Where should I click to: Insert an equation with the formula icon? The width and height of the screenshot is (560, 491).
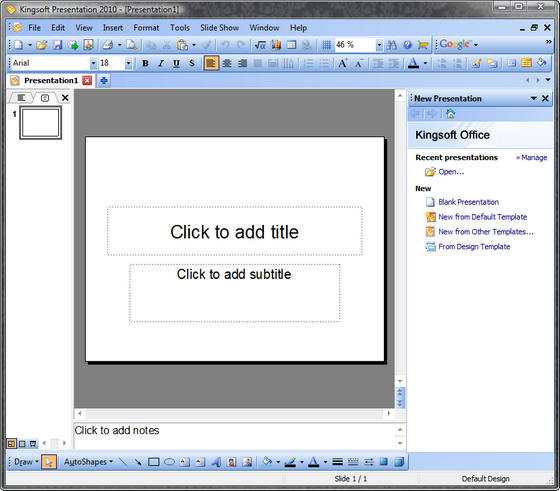coord(260,45)
